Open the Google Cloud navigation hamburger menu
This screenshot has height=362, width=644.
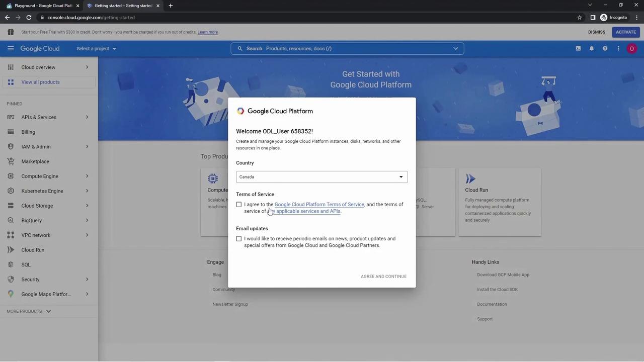click(x=11, y=48)
